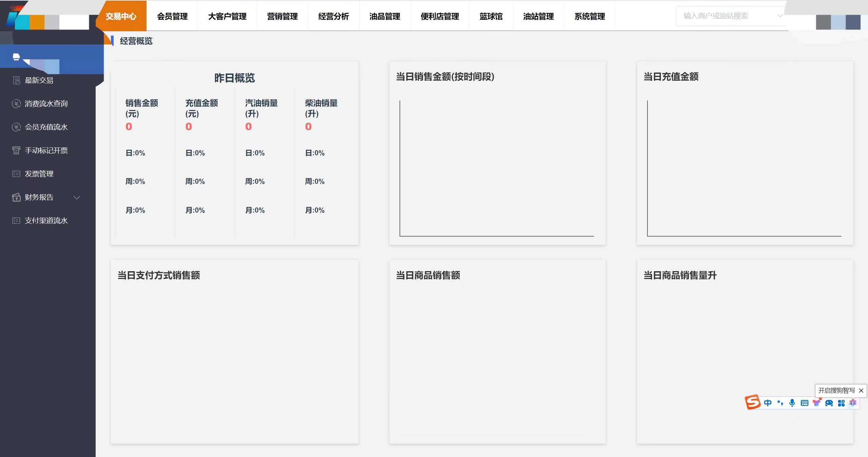
Task: Click the 昨日概览 card title
Action: coord(234,78)
